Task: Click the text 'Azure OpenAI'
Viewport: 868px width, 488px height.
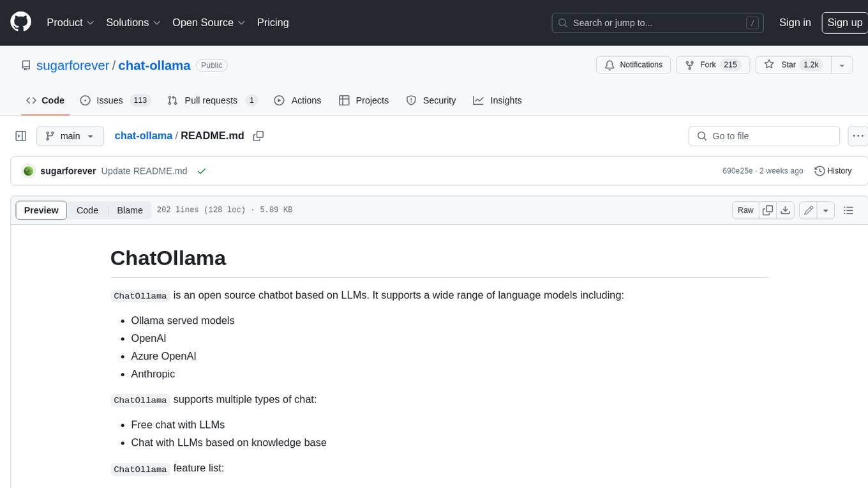Action: [x=163, y=356]
